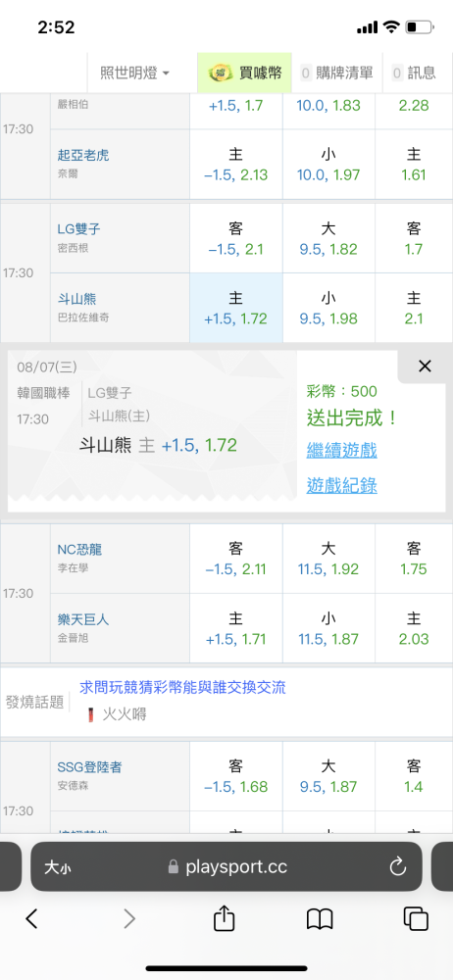This screenshot has height=980, width=453.
Task: Tap the Safari back arrow
Action: 31,918
